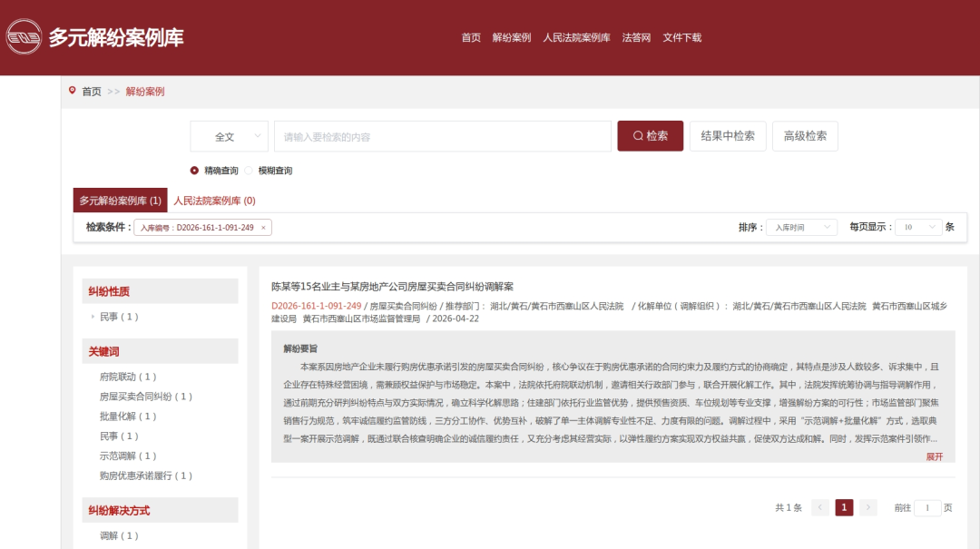Filter by keyword 房屋买卖合同纠纷 (1)
980x549 pixels.
pos(145,397)
